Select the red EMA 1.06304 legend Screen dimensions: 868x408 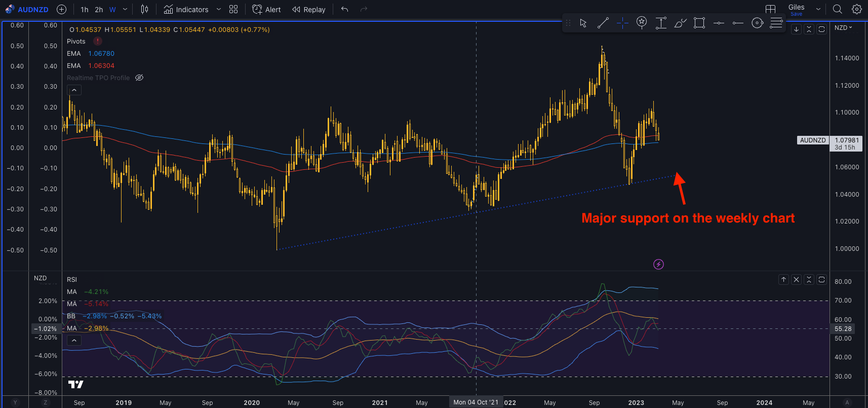pos(91,65)
